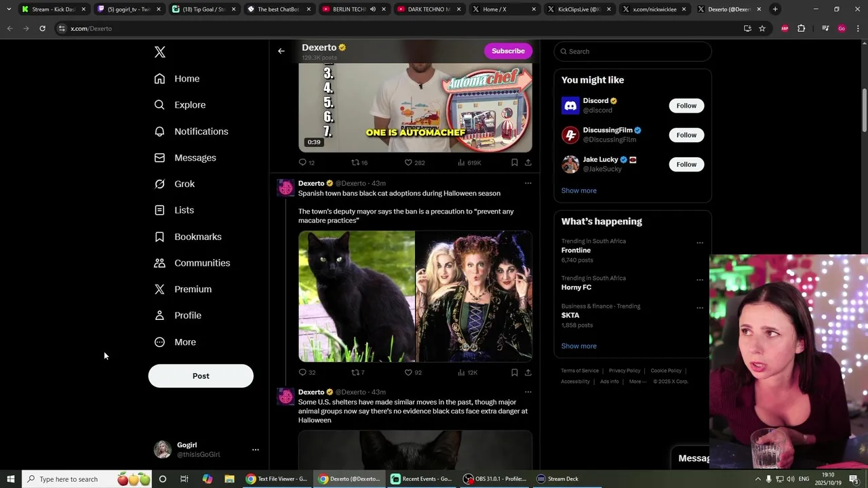The image size is (868, 488).
Task: Open the $KTA trending topic
Action: coord(570,315)
